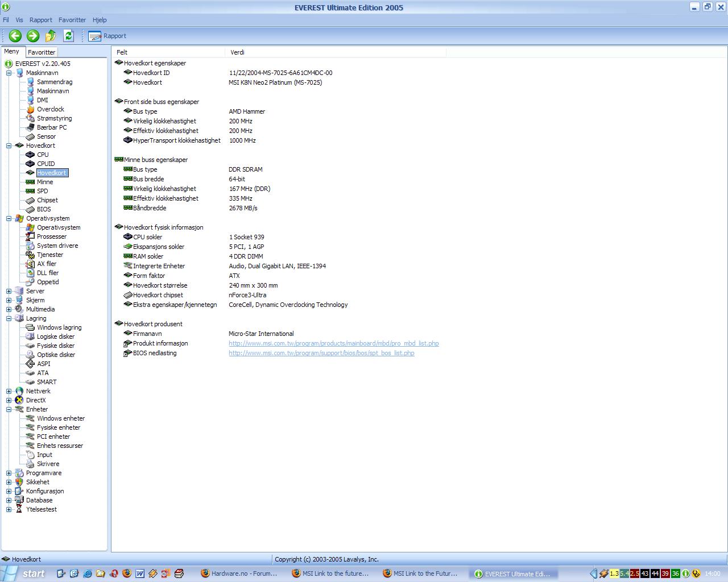Open the Vis menu
The height and width of the screenshot is (582, 728).
pos(19,20)
